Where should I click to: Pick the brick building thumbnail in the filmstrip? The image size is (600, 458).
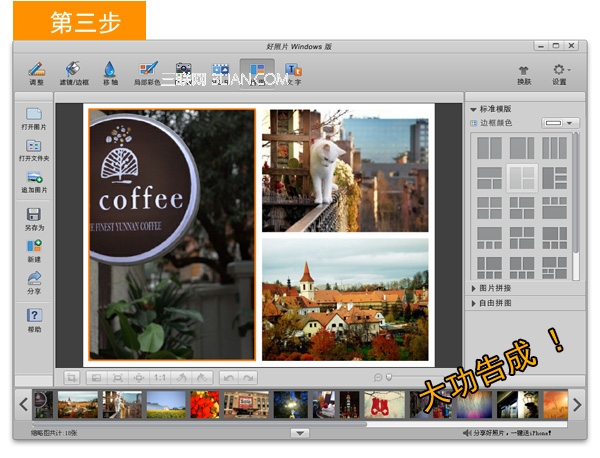point(246,404)
